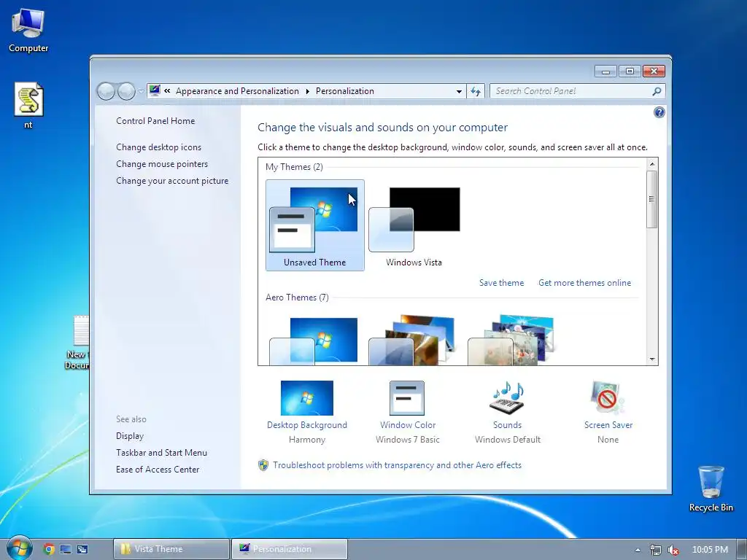Select the Unsaved Theme thumbnail
The image size is (747, 560).
coord(315,225)
